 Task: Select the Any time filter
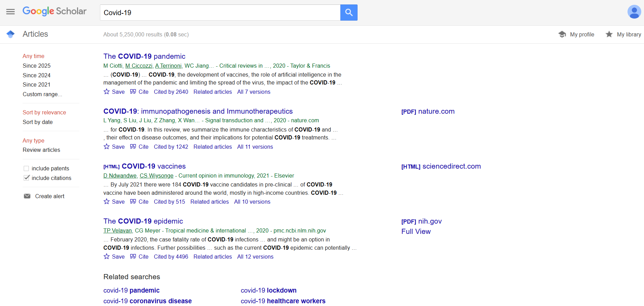33,56
